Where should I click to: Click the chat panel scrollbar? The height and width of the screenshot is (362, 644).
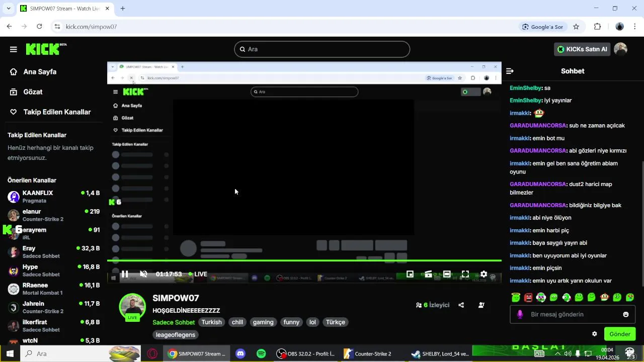642,224
